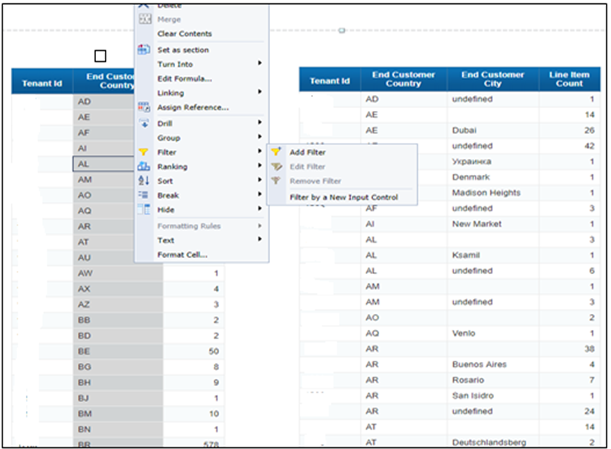Image resolution: width=611 pixels, height=449 pixels.
Task: Click the Add Filter funnel icon
Action: 277,152
